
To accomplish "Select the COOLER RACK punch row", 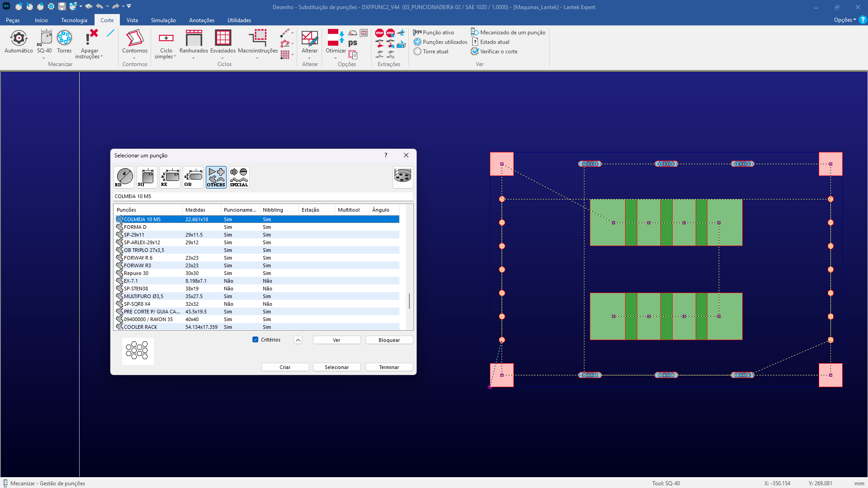I will [x=256, y=327].
